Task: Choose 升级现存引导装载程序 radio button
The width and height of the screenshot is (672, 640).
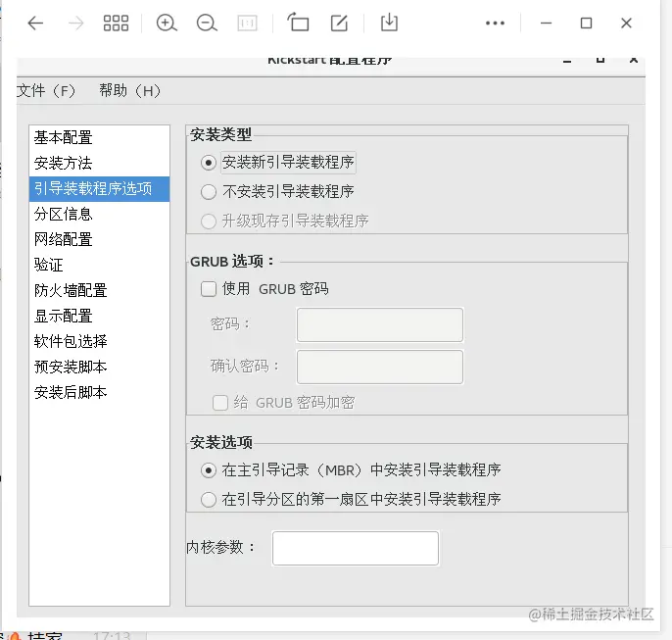Action: point(209,222)
